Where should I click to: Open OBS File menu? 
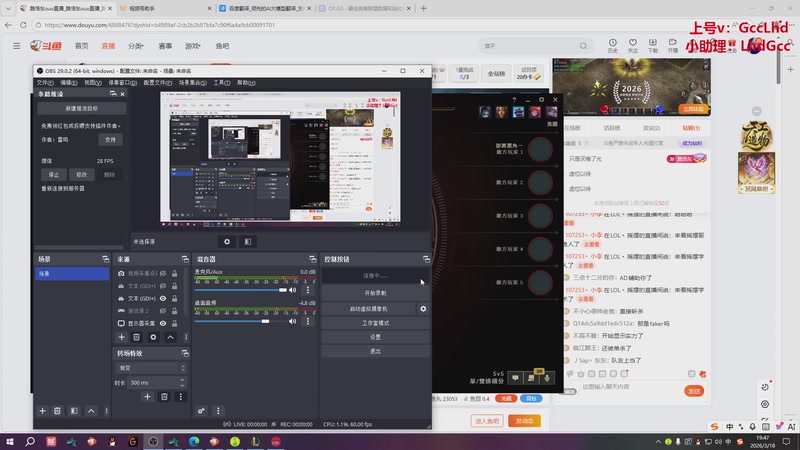point(45,83)
